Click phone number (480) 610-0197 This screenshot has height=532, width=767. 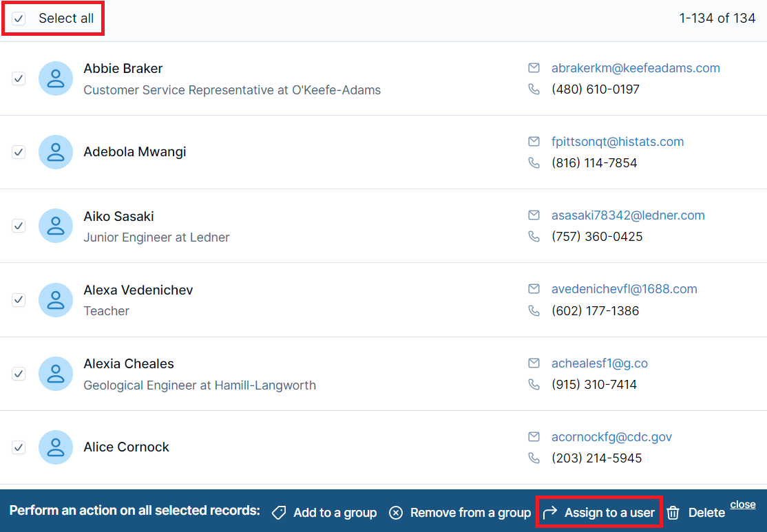pyautogui.click(x=596, y=89)
